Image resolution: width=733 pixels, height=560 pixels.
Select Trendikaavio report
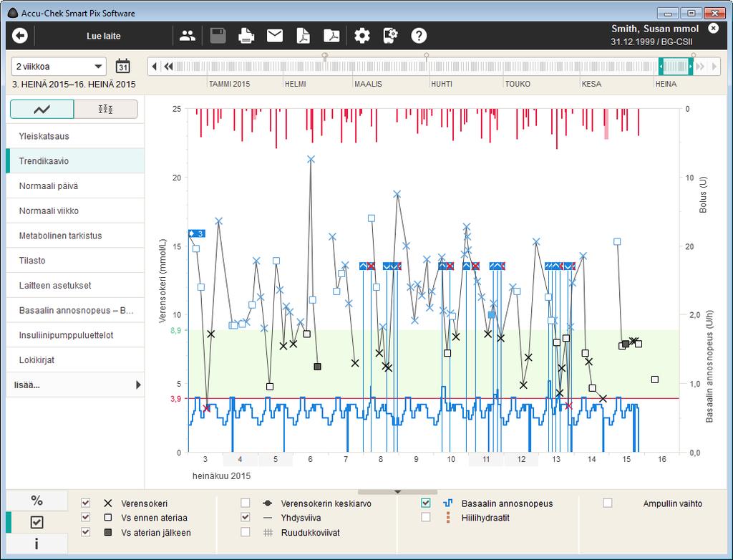[x=74, y=161]
